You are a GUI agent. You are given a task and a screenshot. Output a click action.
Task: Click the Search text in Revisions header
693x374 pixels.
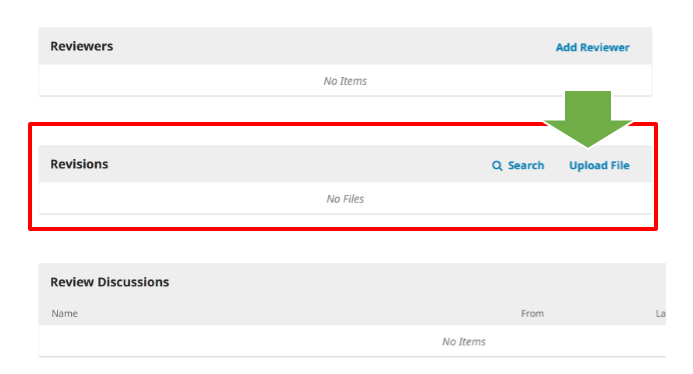click(x=525, y=165)
